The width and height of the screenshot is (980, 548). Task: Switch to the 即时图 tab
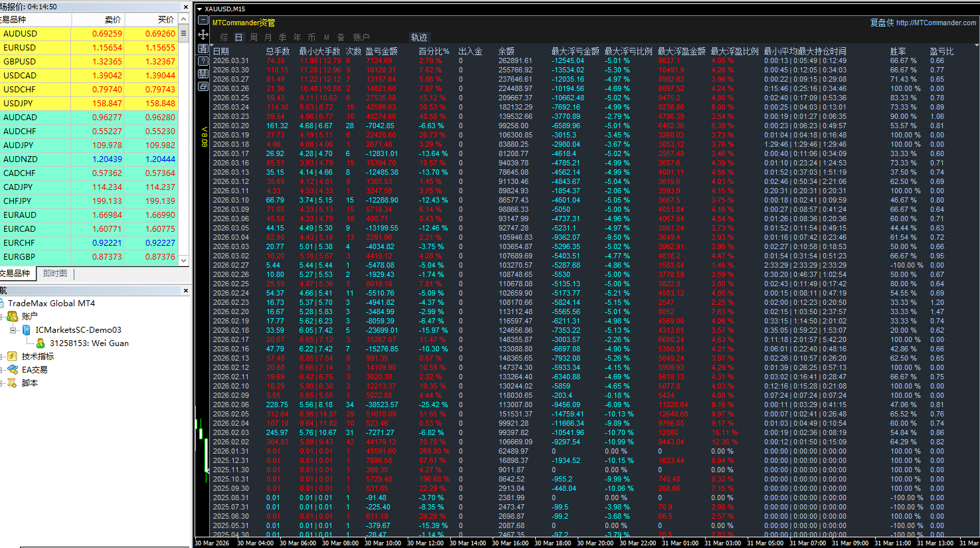click(x=55, y=273)
